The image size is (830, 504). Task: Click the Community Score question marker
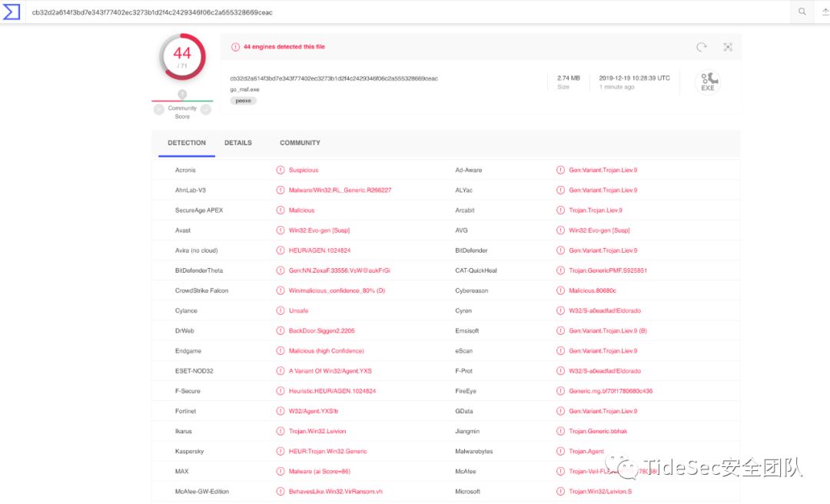coord(182,94)
